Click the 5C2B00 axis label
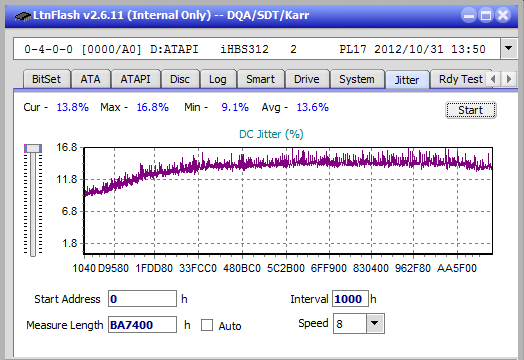524x360 pixels. point(286,268)
